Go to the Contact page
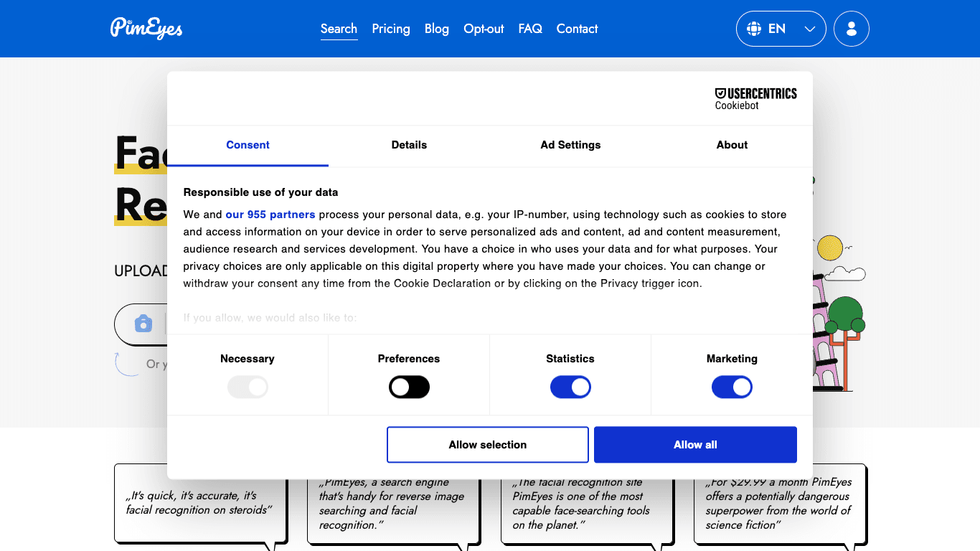980x551 pixels. [577, 29]
